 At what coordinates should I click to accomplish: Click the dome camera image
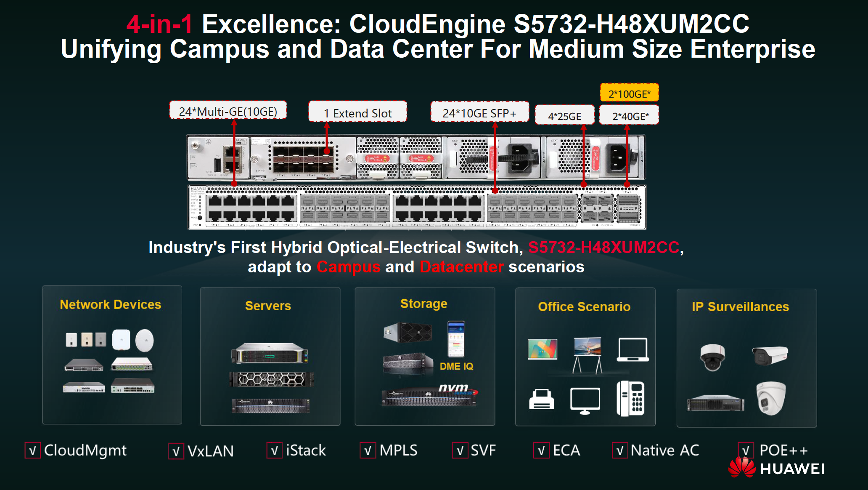pyautogui.click(x=713, y=357)
